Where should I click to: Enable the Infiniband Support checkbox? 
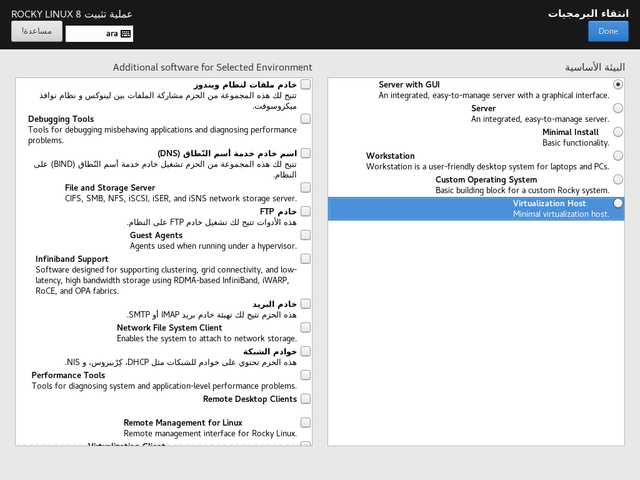(305, 259)
